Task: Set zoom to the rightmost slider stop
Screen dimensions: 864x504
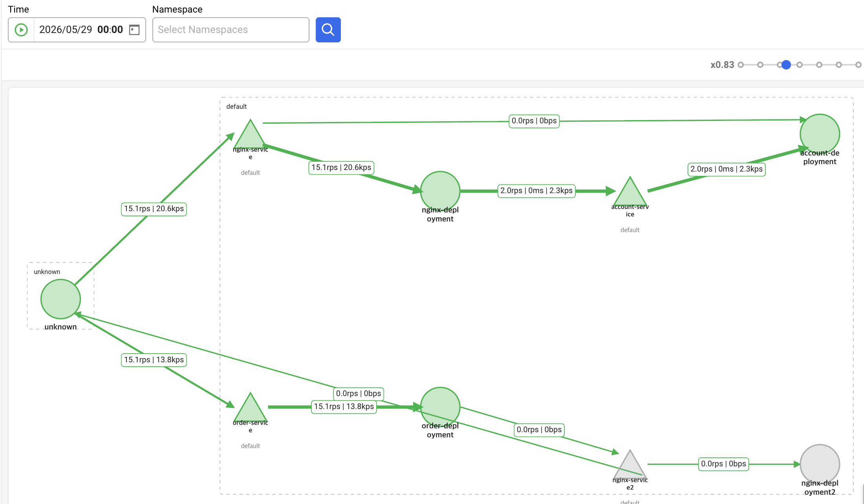Action: (x=859, y=65)
